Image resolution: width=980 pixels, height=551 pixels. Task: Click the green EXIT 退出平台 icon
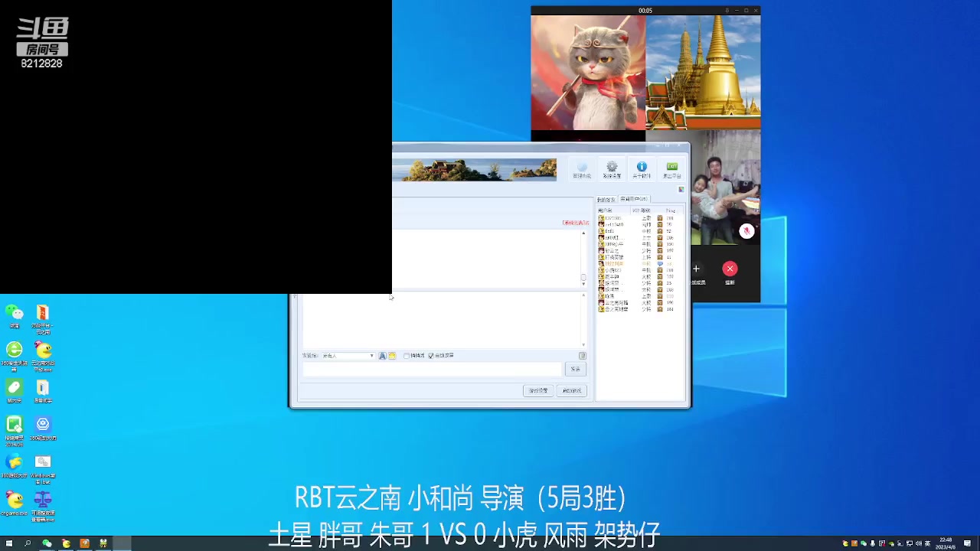(x=672, y=167)
